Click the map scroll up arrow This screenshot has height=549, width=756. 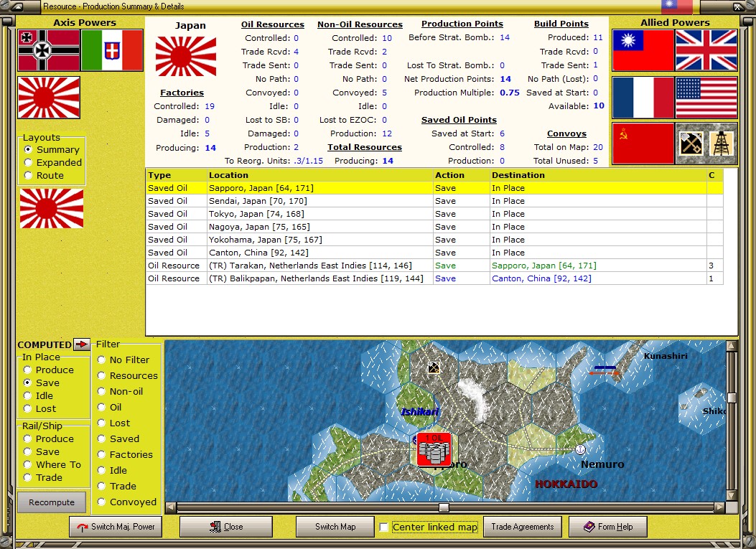732,346
